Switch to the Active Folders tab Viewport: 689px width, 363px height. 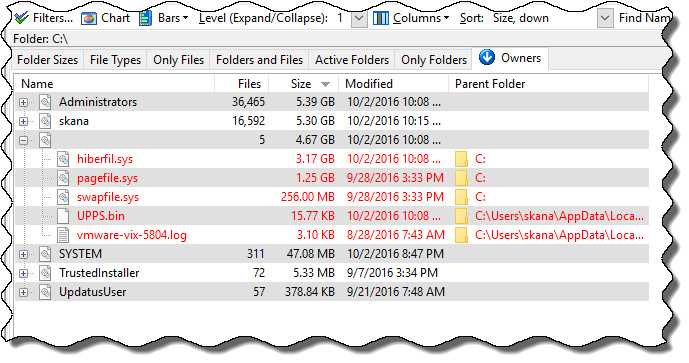(352, 60)
